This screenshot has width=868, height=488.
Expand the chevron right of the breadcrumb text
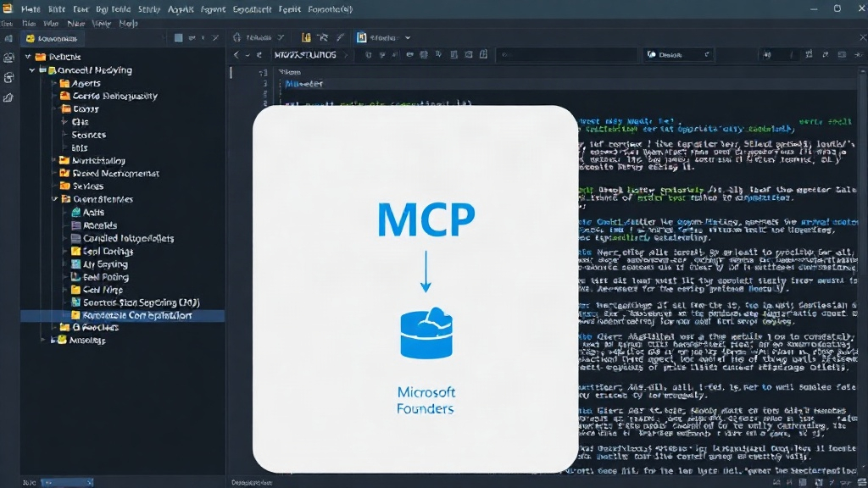346,55
